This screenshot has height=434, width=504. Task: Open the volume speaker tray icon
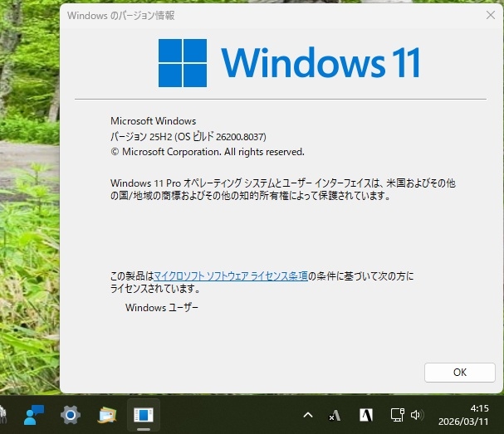coord(417,415)
